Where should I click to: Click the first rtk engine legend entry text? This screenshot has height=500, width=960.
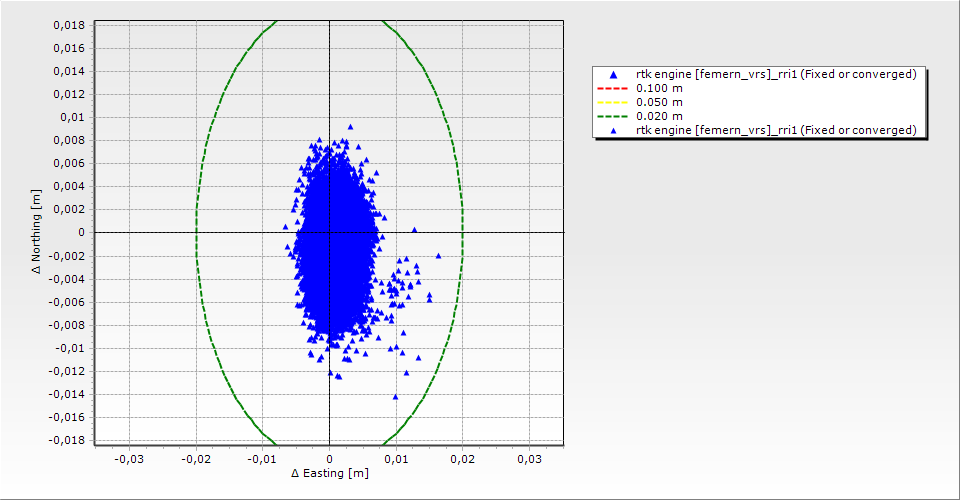point(776,75)
